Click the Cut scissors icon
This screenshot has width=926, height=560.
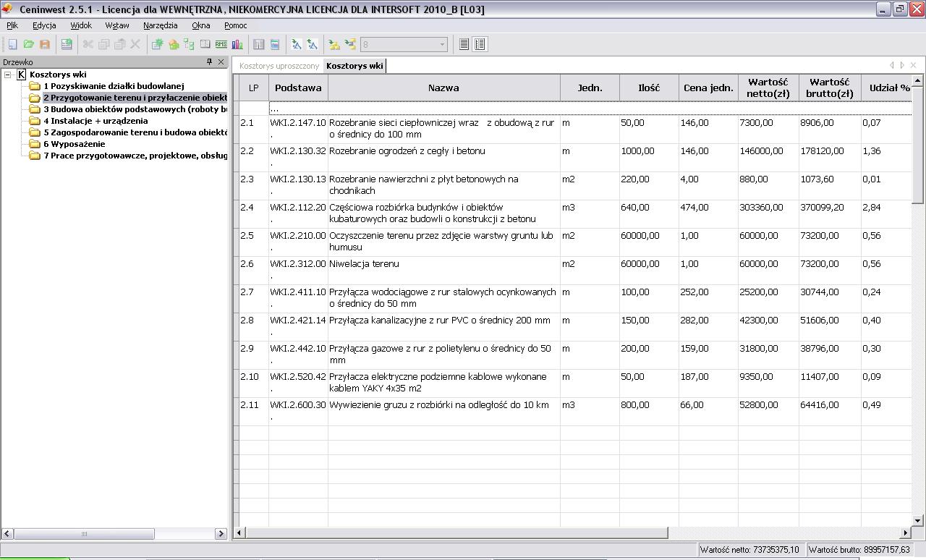click(88, 44)
